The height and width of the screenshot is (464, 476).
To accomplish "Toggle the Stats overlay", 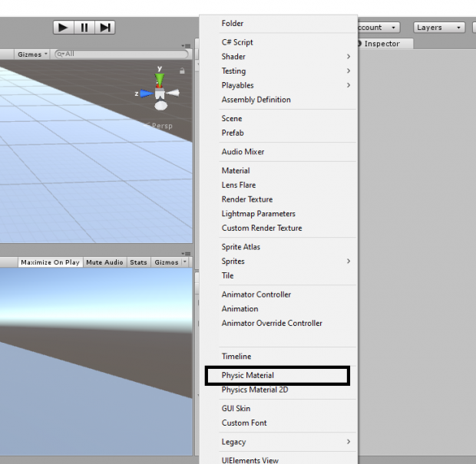I will (x=138, y=262).
